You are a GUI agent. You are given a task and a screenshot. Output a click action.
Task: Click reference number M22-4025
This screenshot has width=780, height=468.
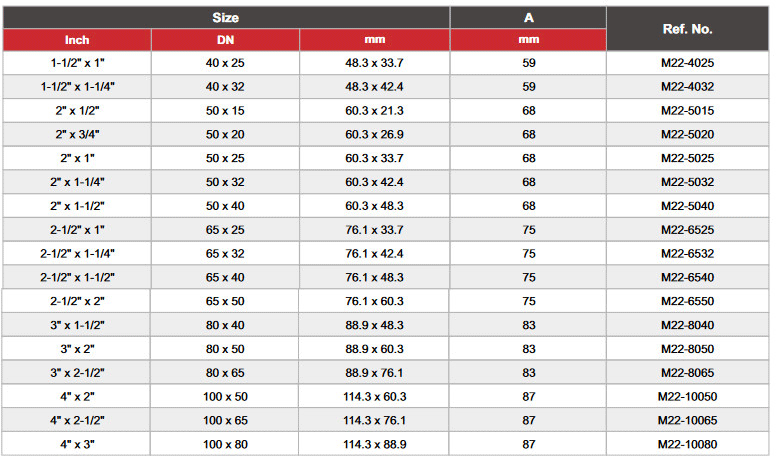(x=687, y=63)
